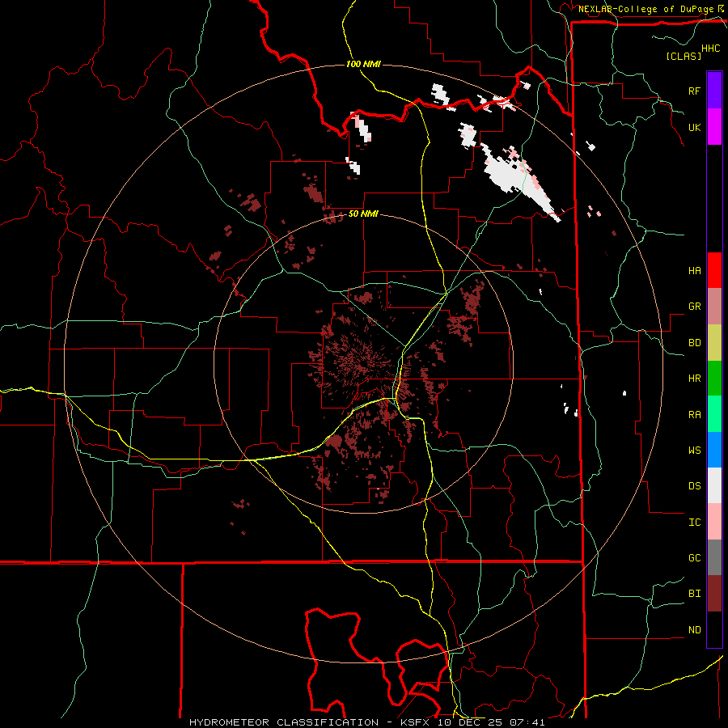Click the IC legend label
Image resolution: width=728 pixels, height=728 pixels.
[694, 522]
